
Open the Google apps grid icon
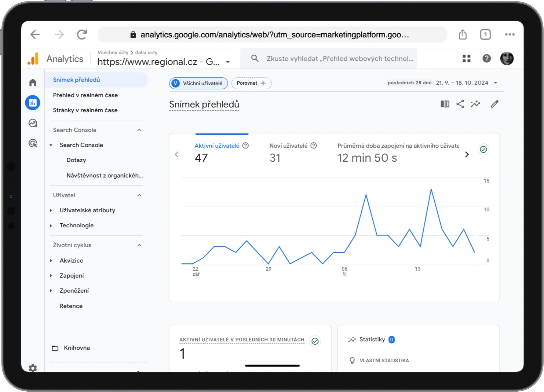[x=467, y=59]
